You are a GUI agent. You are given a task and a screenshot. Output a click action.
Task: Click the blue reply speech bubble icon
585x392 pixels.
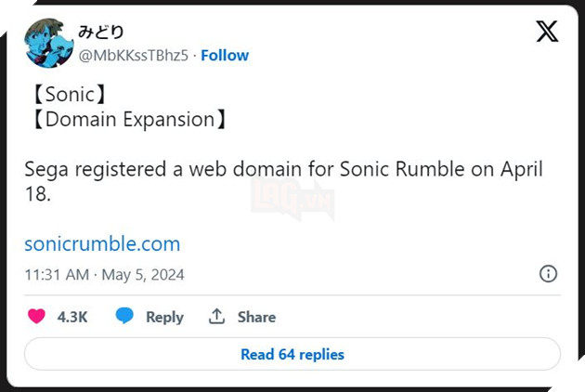[124, 317]
